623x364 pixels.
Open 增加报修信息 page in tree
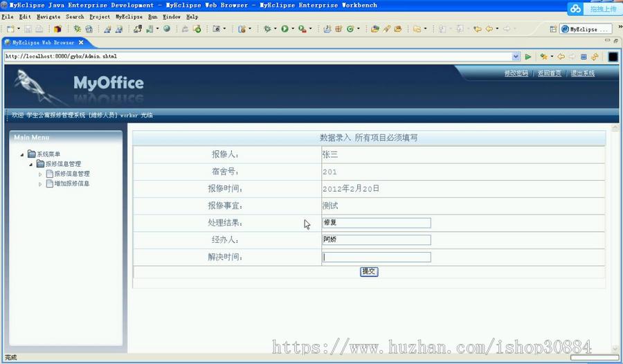tap(71, 183)
